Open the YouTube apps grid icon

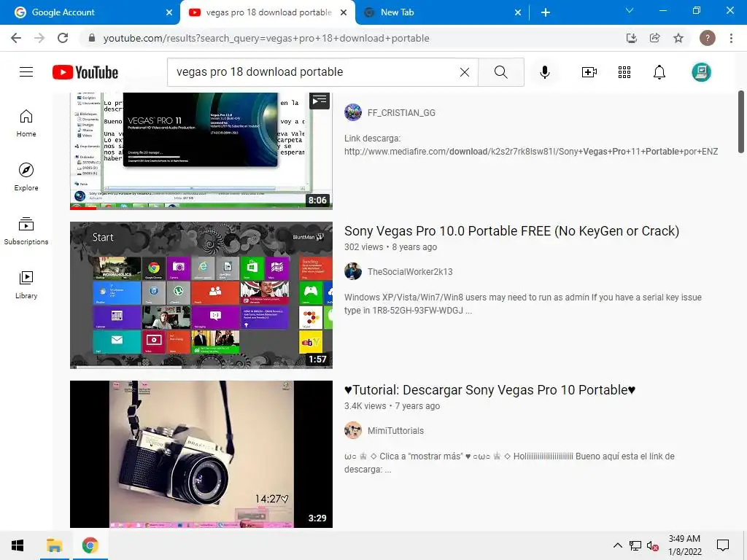point(624,72)
